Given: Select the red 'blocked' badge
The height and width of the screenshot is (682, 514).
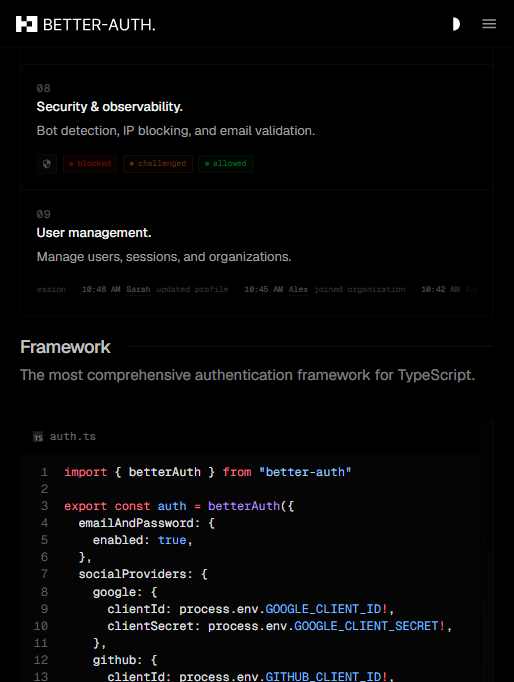Looking at the screenshot, I should [90, 164].
